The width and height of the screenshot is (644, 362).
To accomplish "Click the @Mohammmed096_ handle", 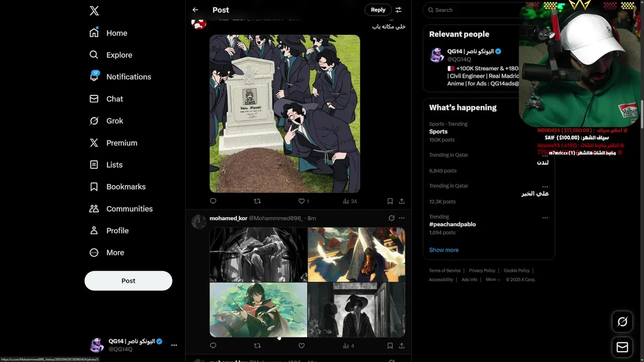I will coord(276,218).
